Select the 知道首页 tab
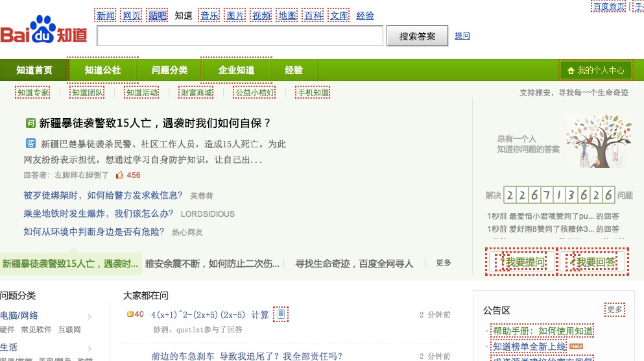The height and width of the screenshot is (361, 644). [34, 70]
